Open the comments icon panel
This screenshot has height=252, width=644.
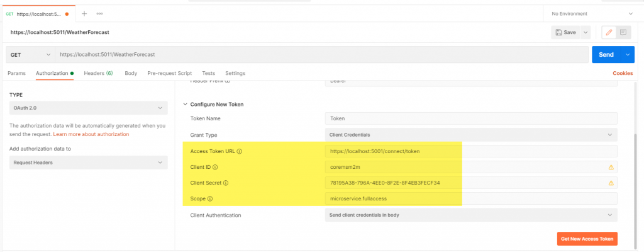click(623, 32)
